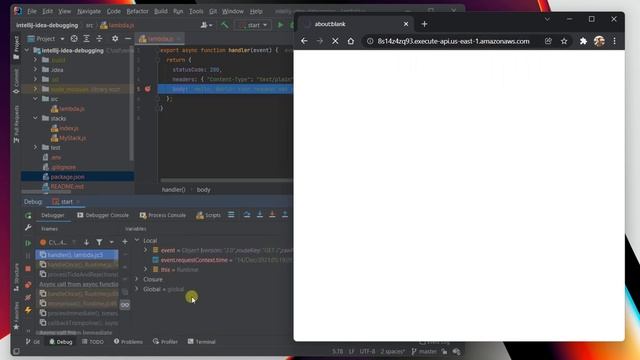Click Resume Program icon
The image size is (640, 360).
[x=28, y=243]
